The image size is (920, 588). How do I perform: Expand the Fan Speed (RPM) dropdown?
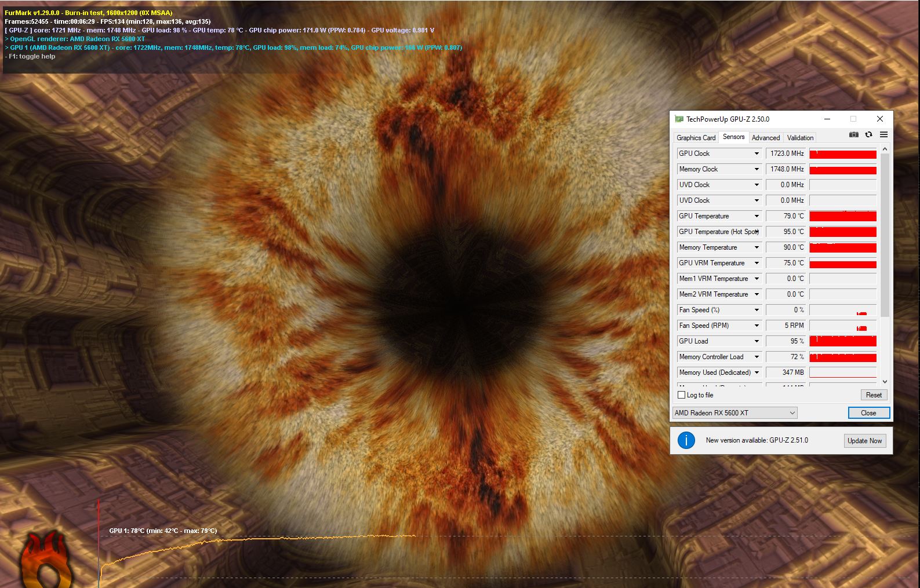pyautogui.click(x=757, y=326)
